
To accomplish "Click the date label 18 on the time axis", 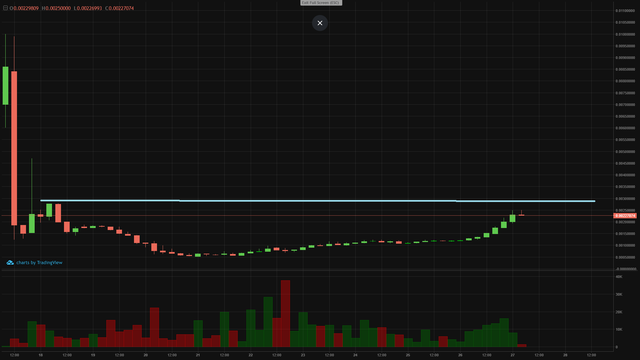I will [x=40, y=355].
